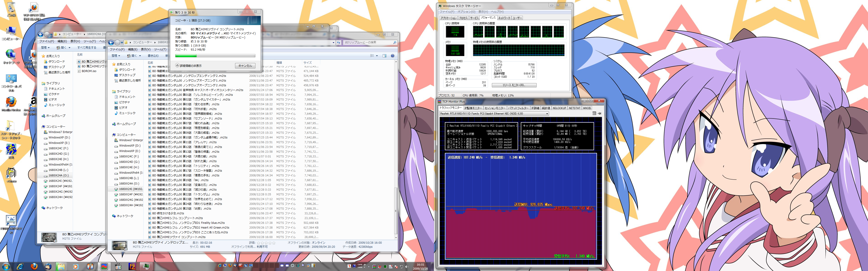Open the view options dropdown arrow in Explorer
This screenshot has height=271, width=868.
[377, 56]
